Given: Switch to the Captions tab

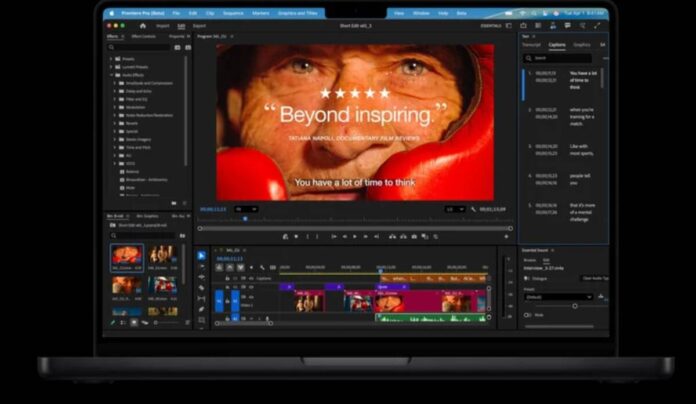Looking at the screenshot, I should [557, 44].
